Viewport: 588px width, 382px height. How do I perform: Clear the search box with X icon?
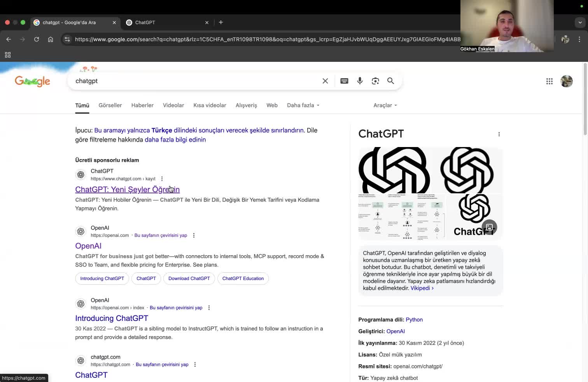pyautogui.click(x=325, y=81)
